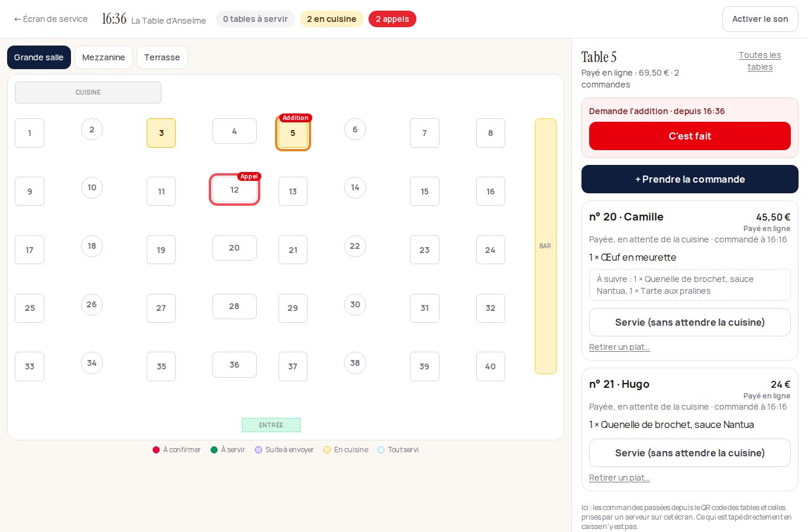The height and width of the screenshot is (532, 808).
Task: Open the 2 appels badge
Action: click(x=392, y=19)
